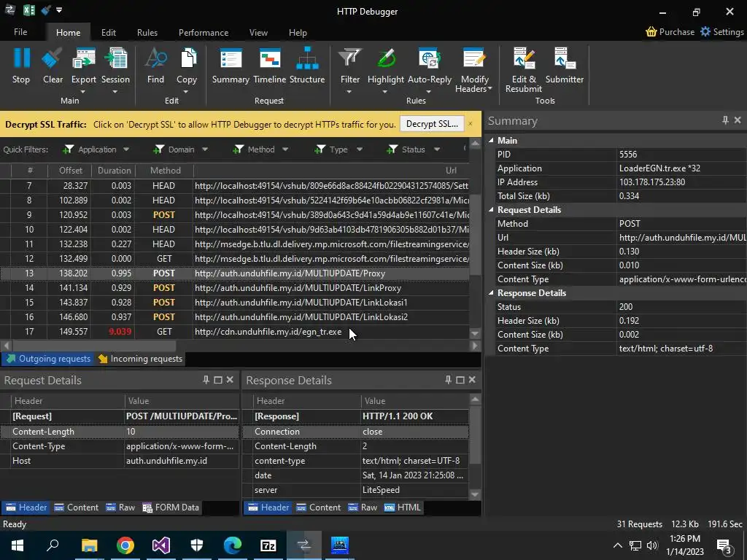The width and height of the screenshot is (747, 560).
Task: Switch to Incoming requests tab
Action: click(141, 359)
